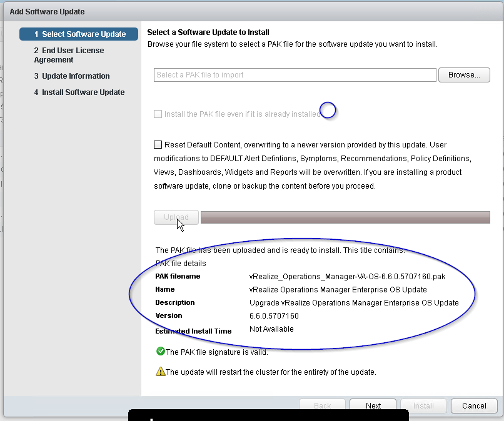Tick 'Install the PAK file even if installed' checkbox
Viewport: 504px width, 421px height.
(x=158, y=114)
